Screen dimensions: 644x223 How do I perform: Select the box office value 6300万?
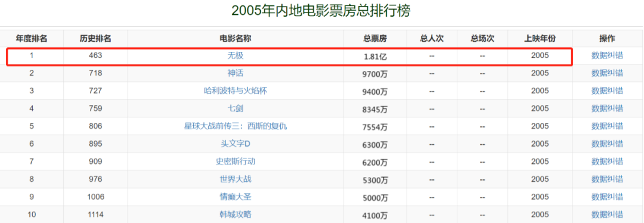[375, 145]
